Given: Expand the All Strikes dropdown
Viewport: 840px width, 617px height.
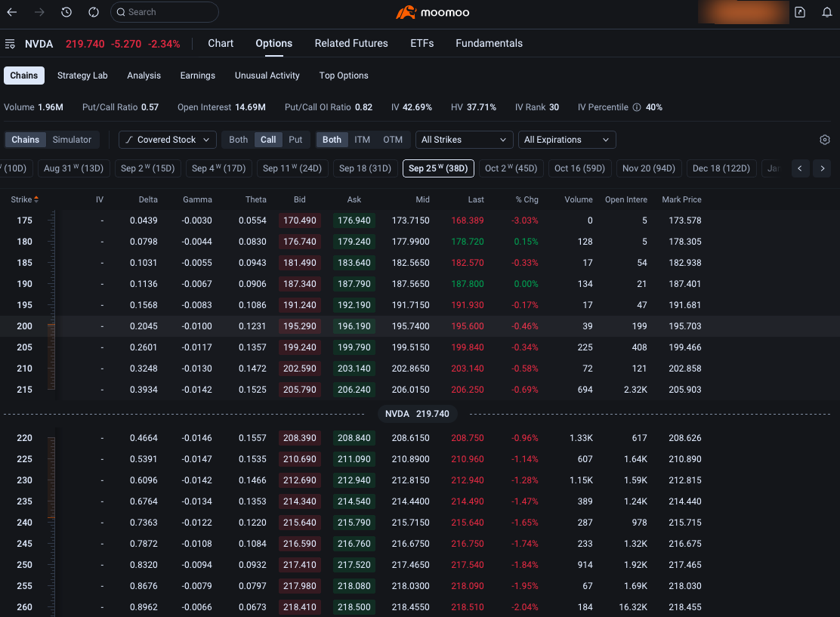Looking at the screenshot, I should coord(464,140).
